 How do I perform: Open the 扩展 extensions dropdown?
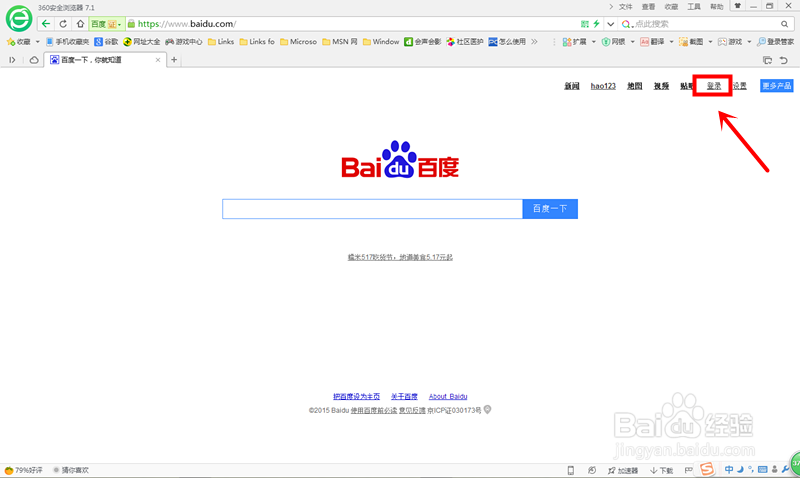pos(579,42)
